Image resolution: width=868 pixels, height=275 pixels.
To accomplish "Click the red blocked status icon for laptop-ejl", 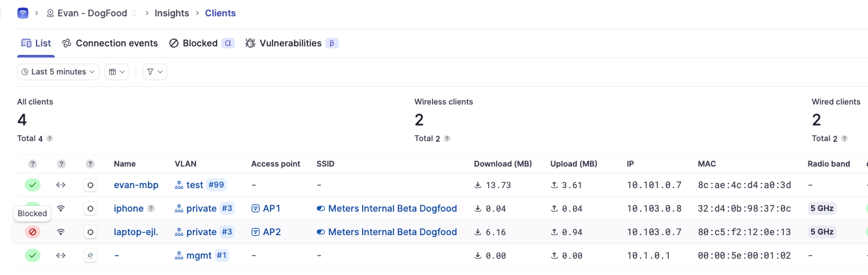I will [33, 232].
